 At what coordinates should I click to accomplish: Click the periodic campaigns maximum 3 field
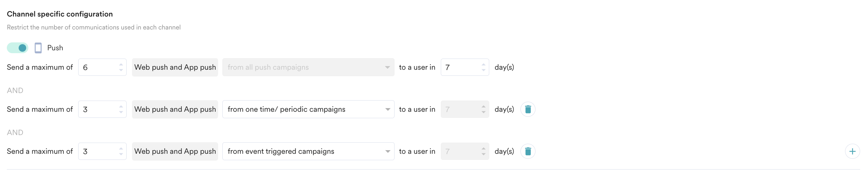coord(102,109)
